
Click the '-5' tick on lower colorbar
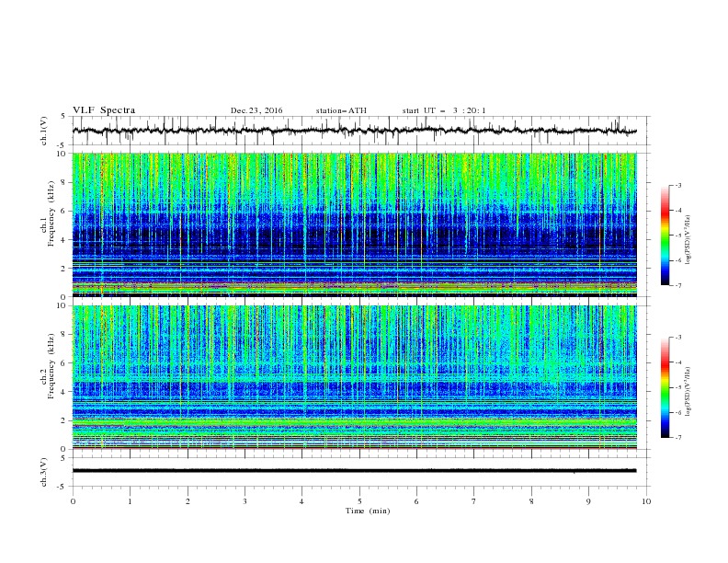[677, 387]
